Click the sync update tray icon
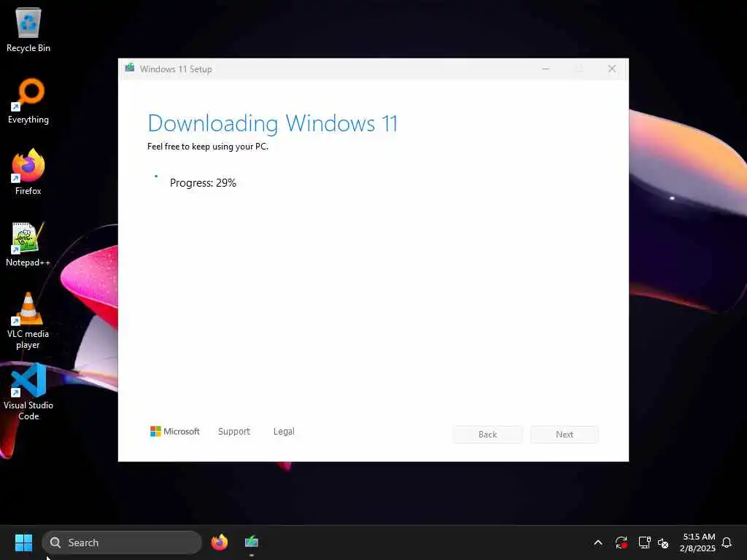This screenshot has width=747, height=560. coord(621,542)
